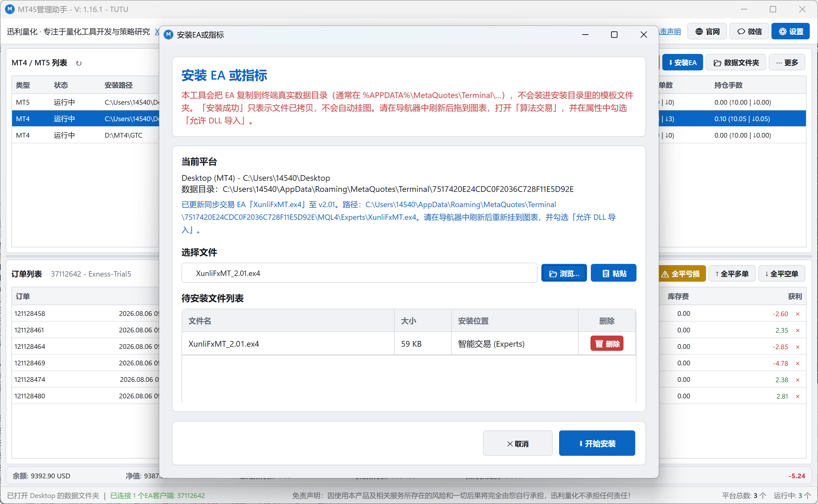Select the D:\MT4\GTC platform row
Screen dimensions: 818x504
coord(85,135)
